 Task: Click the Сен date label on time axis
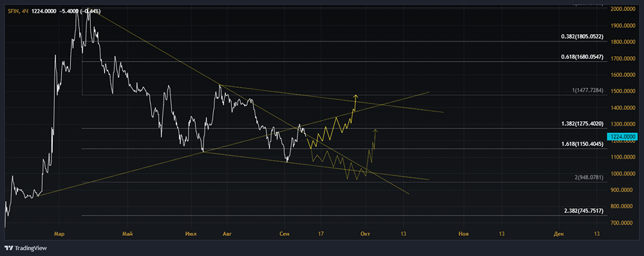[x=285, y=234]
